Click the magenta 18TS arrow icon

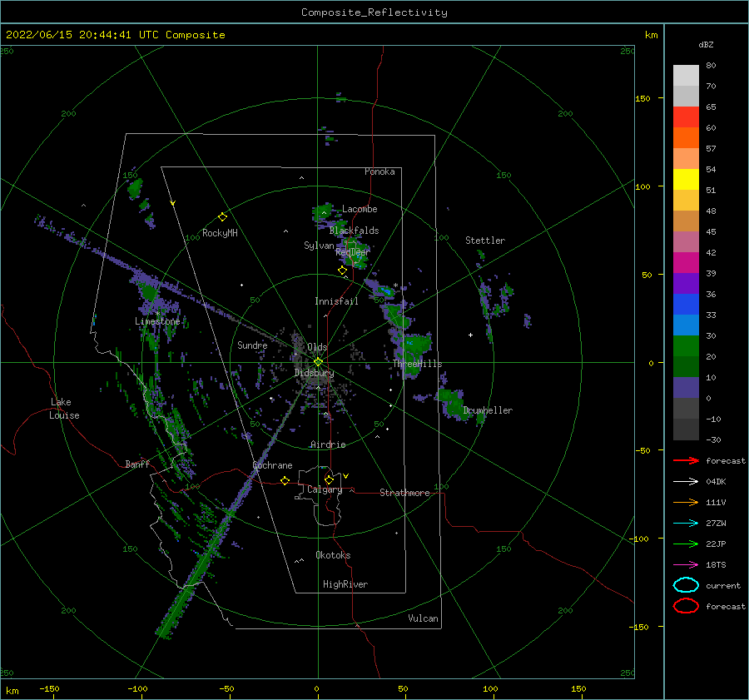coord(686,565)
